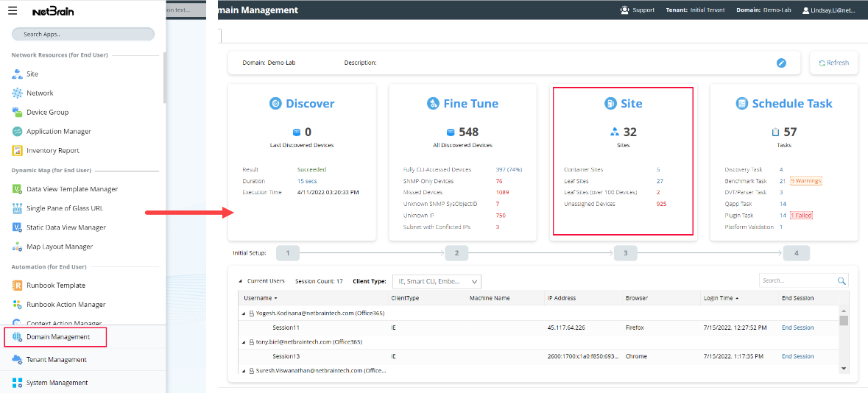868x393 pixels.
Task: Click the Site card icon
Action: [x=610, y=104]
